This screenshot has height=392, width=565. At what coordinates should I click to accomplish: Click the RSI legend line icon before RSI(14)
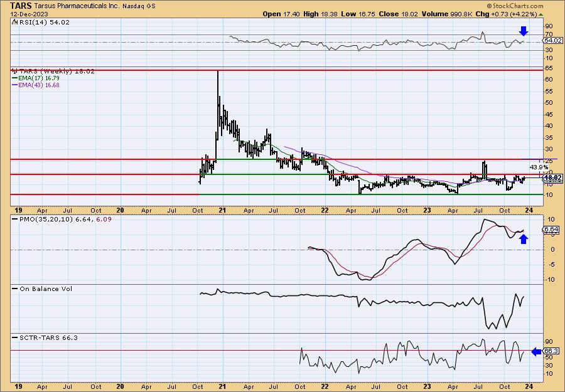15,23
